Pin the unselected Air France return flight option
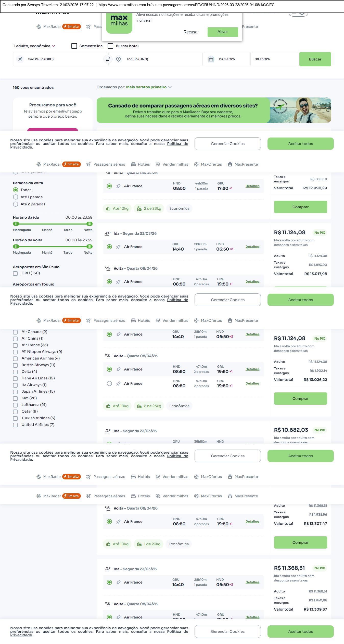This screenshot has width=344, height=644. pyautogui.click(x=118, y=383)
